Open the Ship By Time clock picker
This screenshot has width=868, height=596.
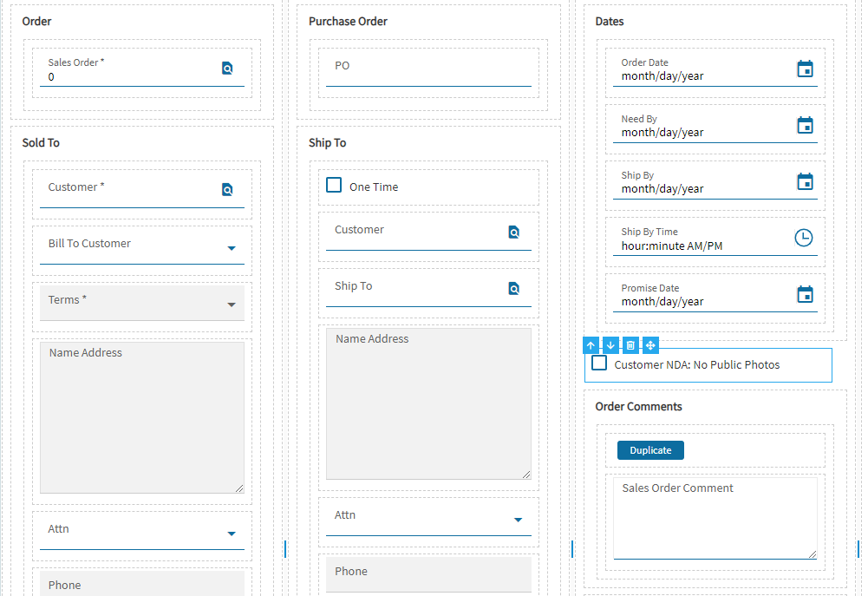[x=804, y=238]
